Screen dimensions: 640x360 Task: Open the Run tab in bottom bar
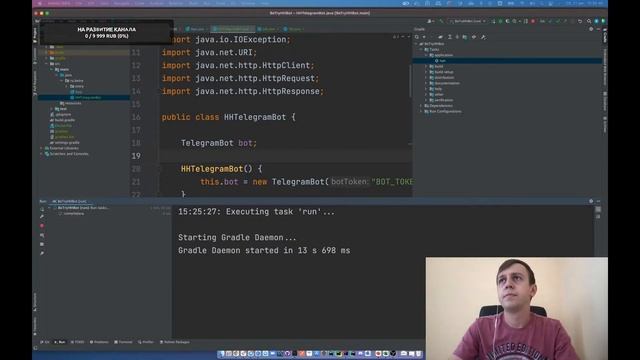(60, 342)
